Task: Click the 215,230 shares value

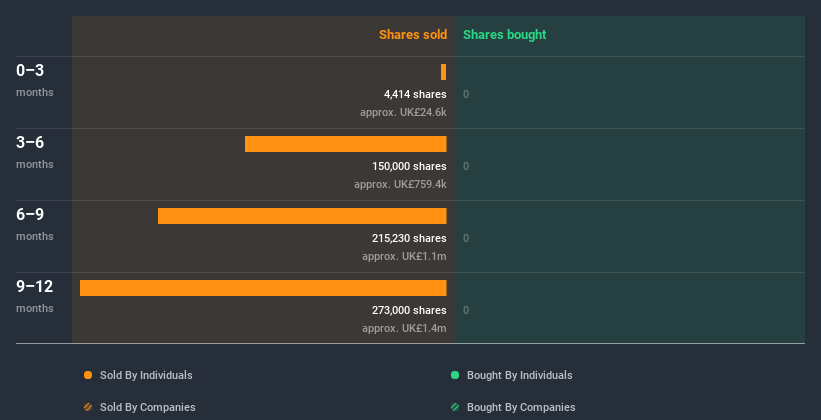Action: (409, 238)
